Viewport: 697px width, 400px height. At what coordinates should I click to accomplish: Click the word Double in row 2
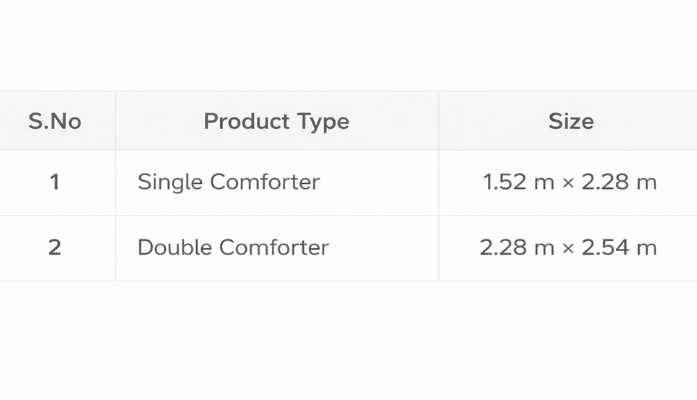(174, 248)
